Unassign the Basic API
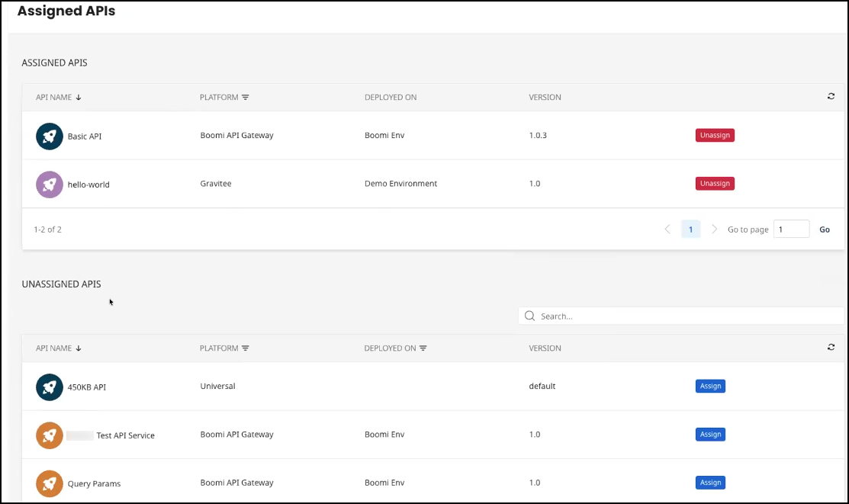849x504 pixels. pyautogui.click(x=714, y=135)
